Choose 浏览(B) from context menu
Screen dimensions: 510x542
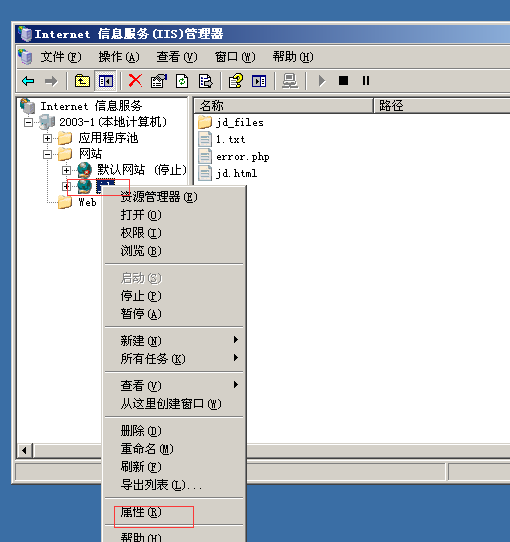174,251
